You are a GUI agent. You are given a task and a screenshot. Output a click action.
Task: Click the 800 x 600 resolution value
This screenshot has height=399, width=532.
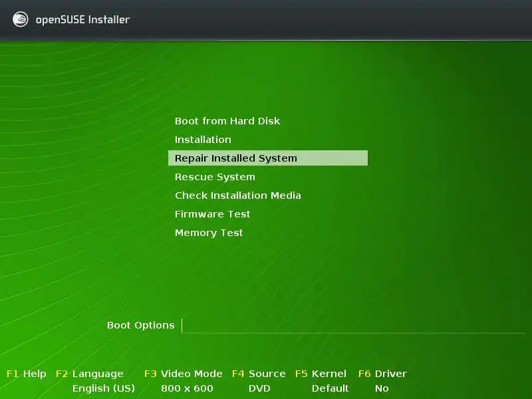(x=187, y=388)
